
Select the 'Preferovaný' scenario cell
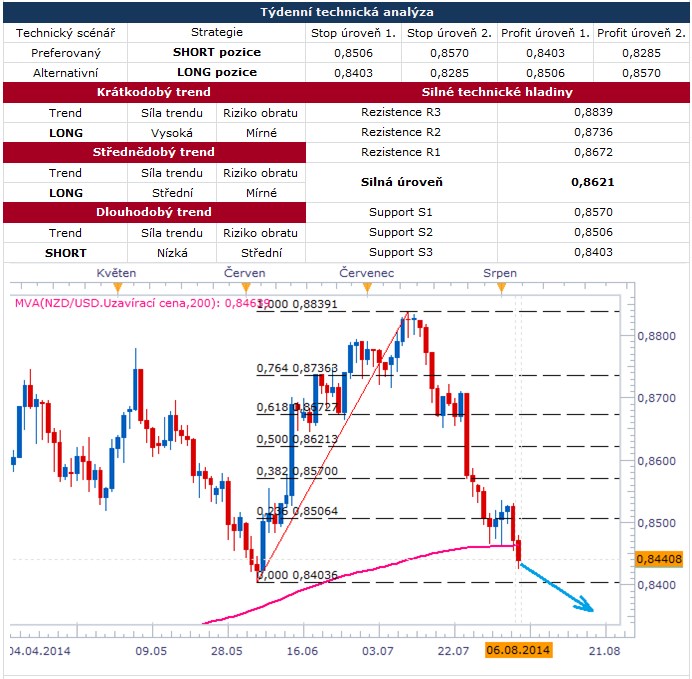pos(66,53)
